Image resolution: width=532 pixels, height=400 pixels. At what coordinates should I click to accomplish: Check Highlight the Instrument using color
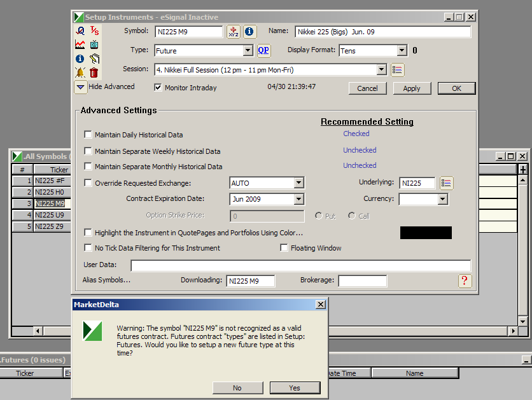coord(88,232)
